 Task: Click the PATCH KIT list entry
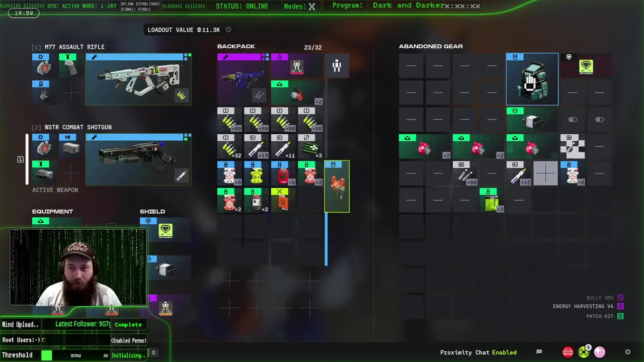coord(605,316)
